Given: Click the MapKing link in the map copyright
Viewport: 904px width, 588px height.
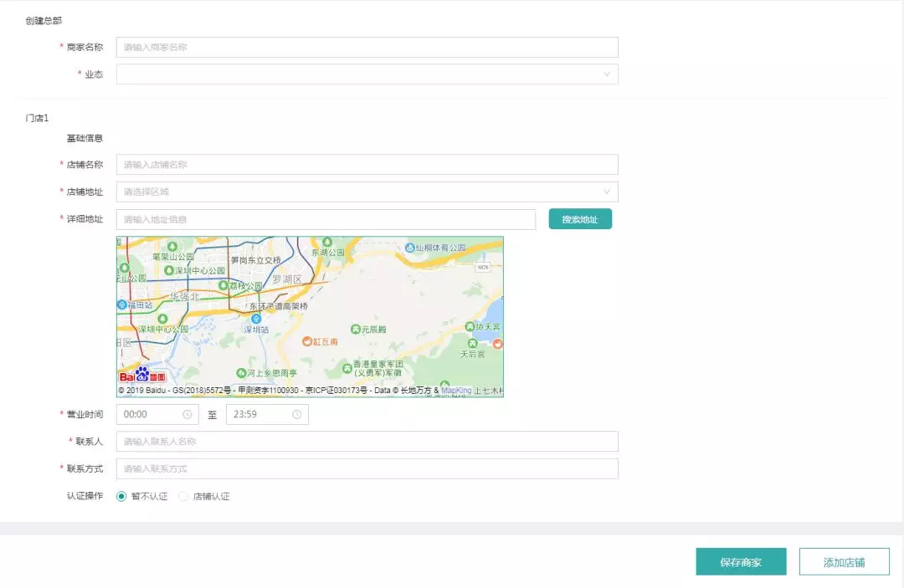Looking at the screenshot, I should tap(456, 391).
